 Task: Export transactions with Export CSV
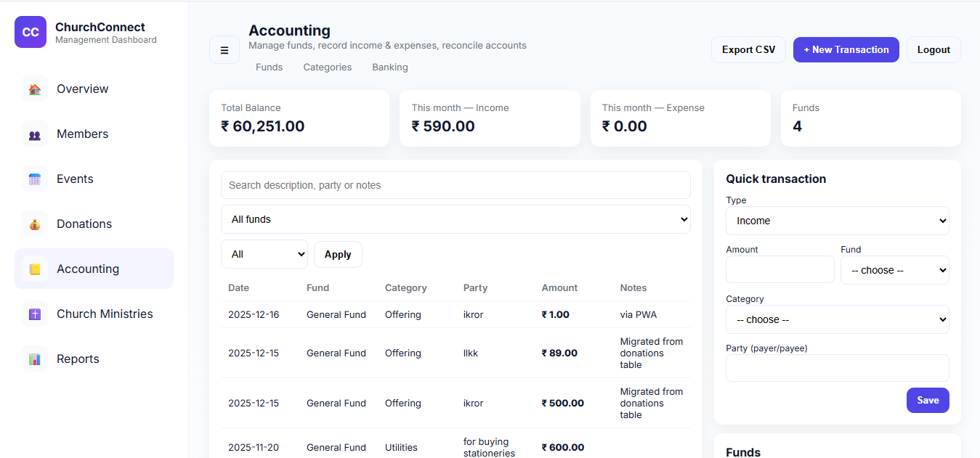pyautogui.click(x=748, y=50)
